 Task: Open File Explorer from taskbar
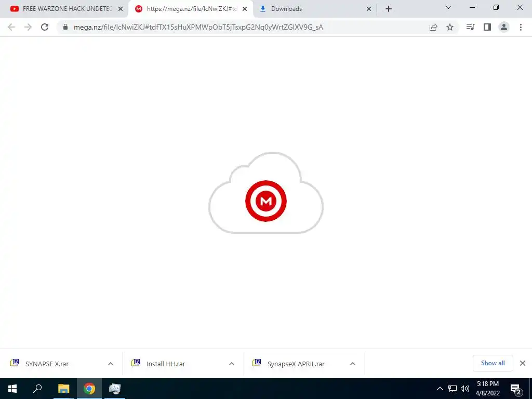tap(63, 389)
